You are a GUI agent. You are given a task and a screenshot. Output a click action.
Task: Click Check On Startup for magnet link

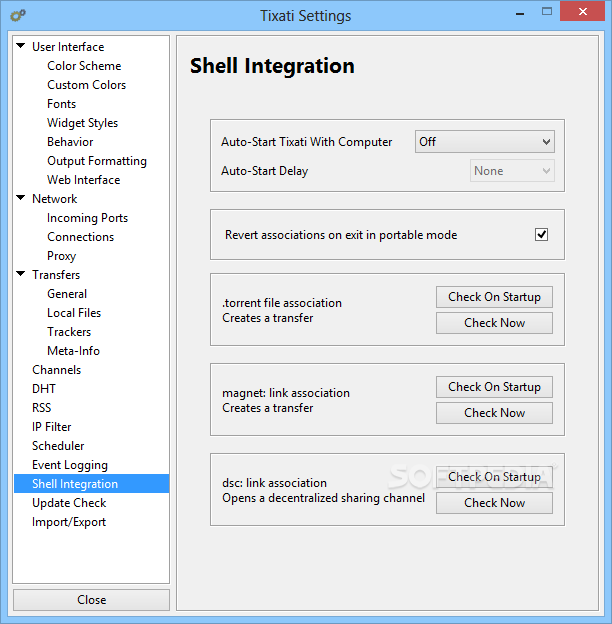pos(494,387)
